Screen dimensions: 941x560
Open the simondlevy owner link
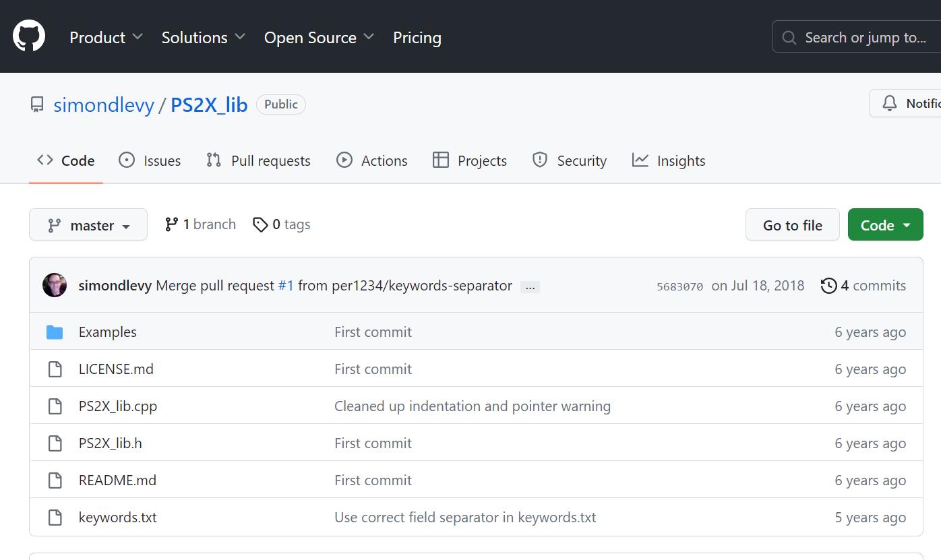[104, 105]
